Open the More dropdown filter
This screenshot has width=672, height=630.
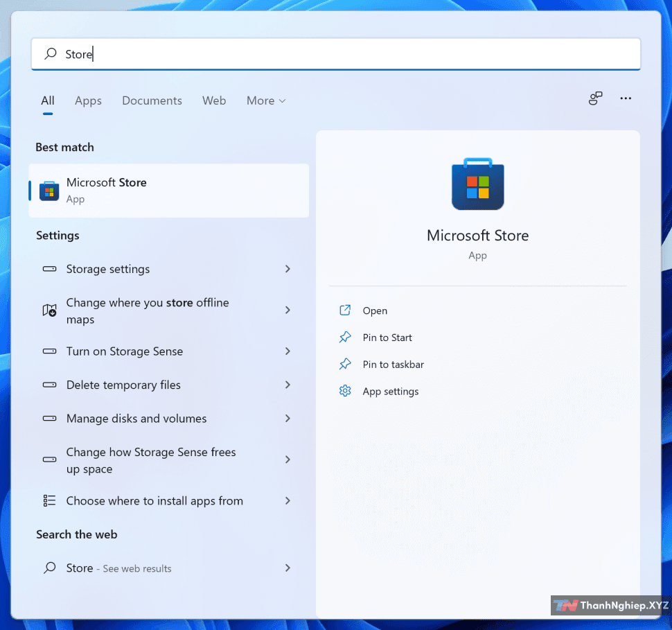(x=266, y=100)
